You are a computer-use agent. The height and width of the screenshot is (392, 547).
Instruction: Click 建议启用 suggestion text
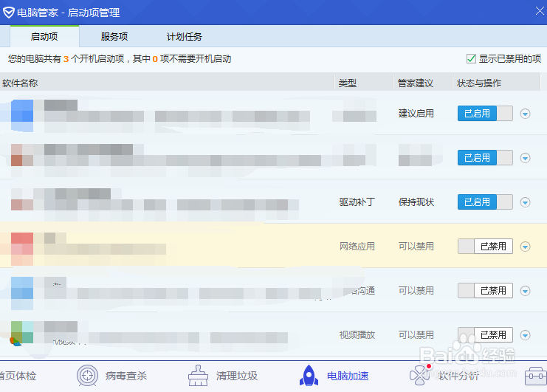click(x=416, y=114)
